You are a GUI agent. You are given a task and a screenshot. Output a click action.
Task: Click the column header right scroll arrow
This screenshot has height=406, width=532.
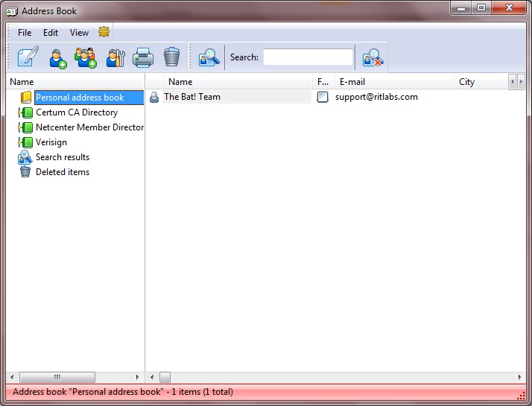click(x=521, y=82)
